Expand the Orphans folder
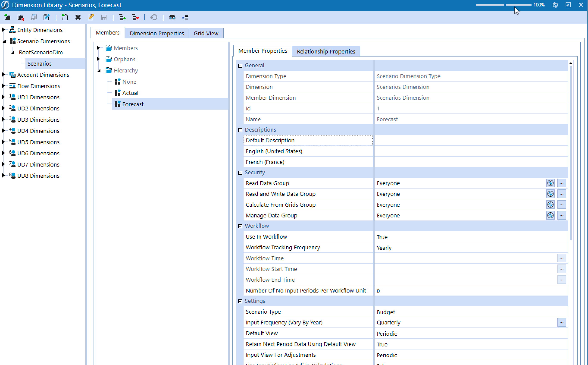The height and width of the screenshot is (365, 588). click(x=98, y=59)
